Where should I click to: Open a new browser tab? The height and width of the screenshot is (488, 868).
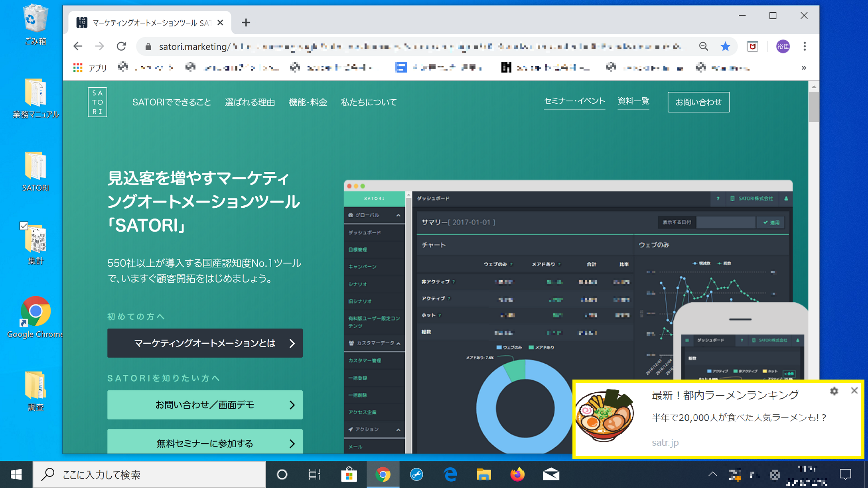(x=246, y=23)
